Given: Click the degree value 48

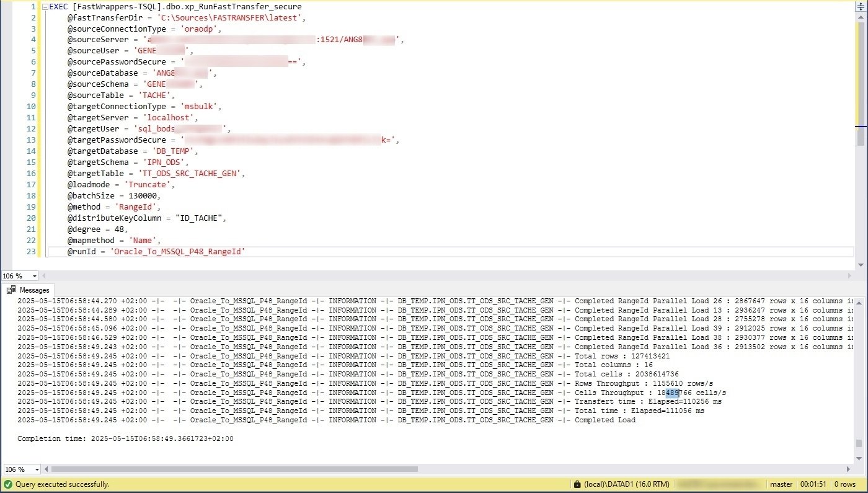Looking at the screenshot, I should pos(119,230).
